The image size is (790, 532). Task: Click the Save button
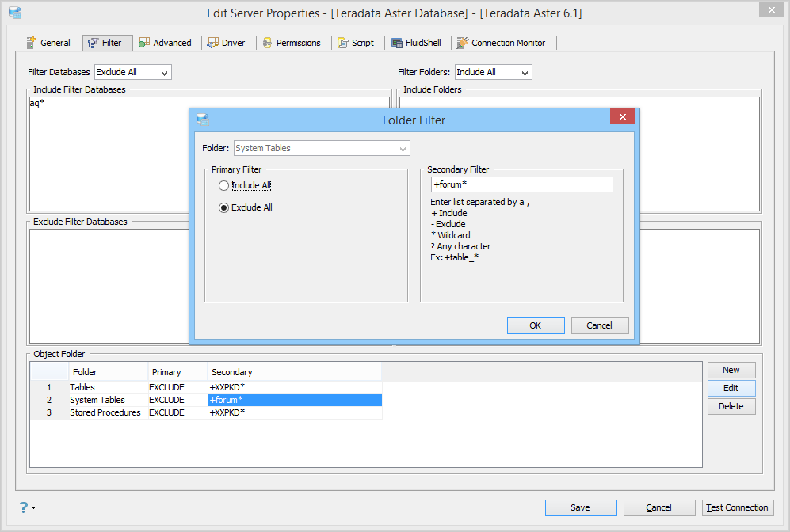tap(580, 507)
